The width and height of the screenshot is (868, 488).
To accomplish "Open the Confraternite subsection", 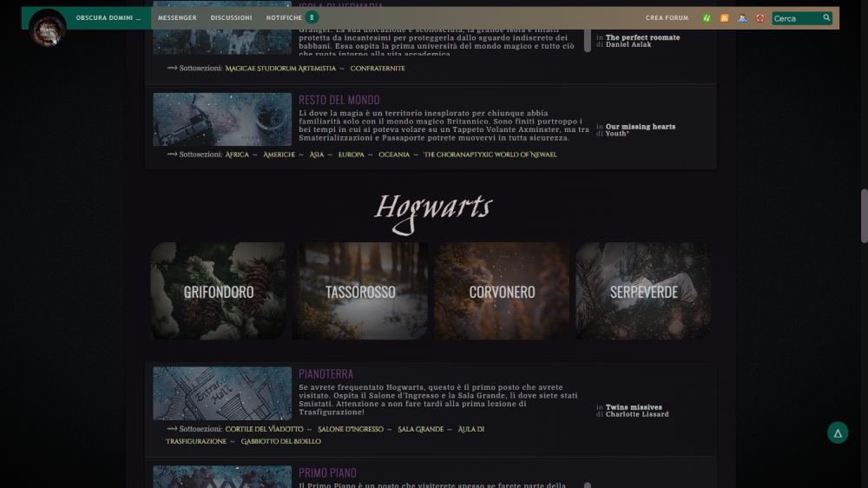I will 378,68.
